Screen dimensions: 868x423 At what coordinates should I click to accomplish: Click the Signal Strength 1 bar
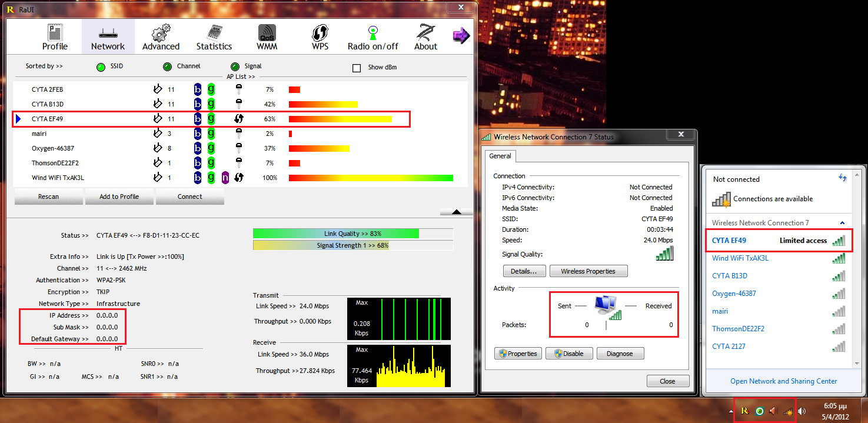pyautogui.click(x=353, y=245)
